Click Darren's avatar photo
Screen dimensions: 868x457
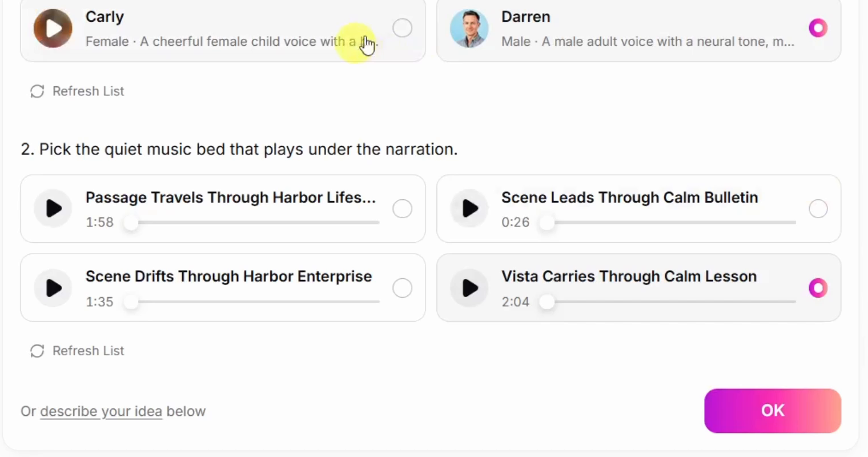click(469, 28)
